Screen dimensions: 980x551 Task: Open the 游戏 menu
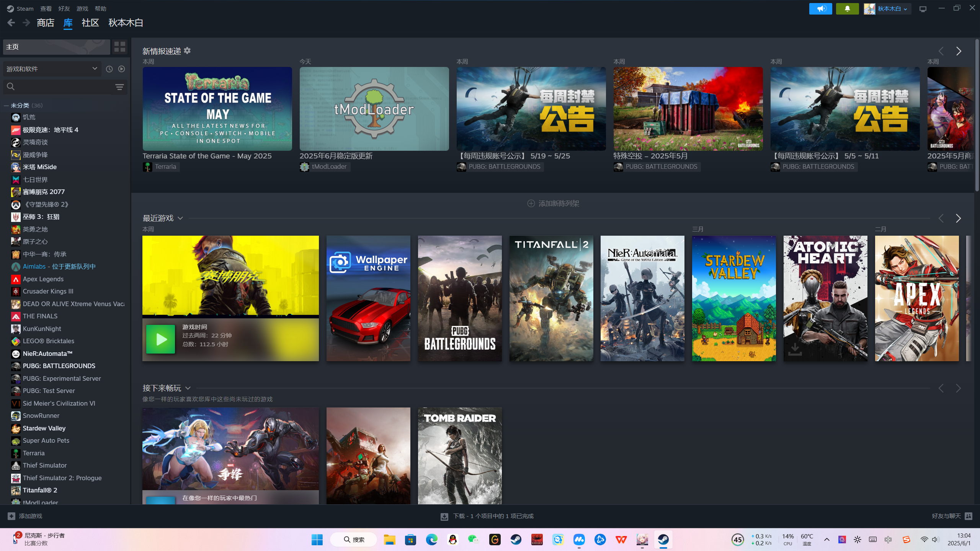82,8
